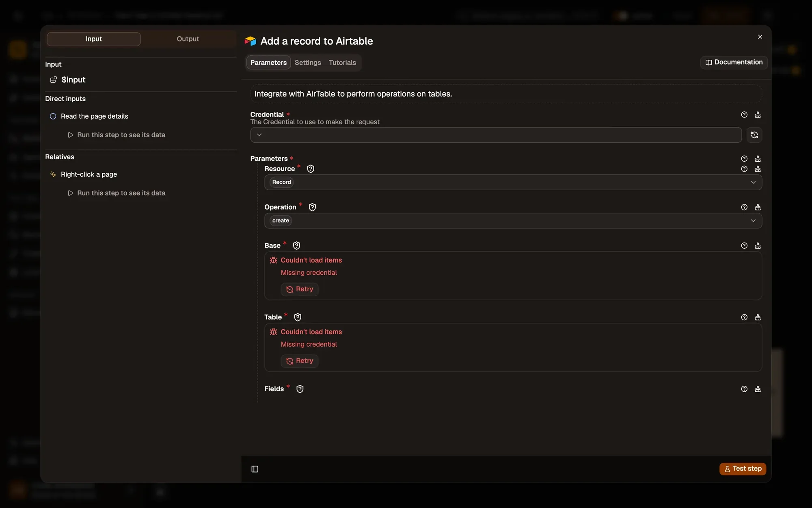Click the stamp icon in the Base row
Image resolution: width=812 pixels, height=508 pixels.
coord(758,245)
